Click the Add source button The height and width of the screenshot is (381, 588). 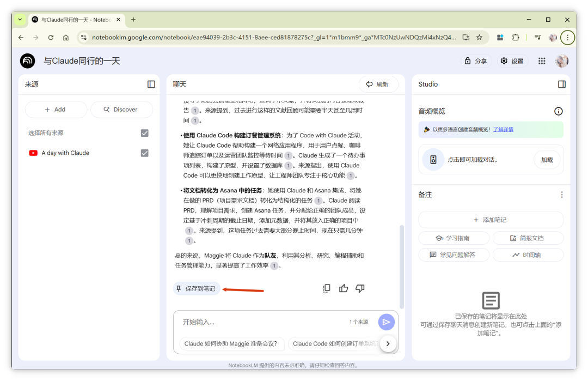pos(56,110)
